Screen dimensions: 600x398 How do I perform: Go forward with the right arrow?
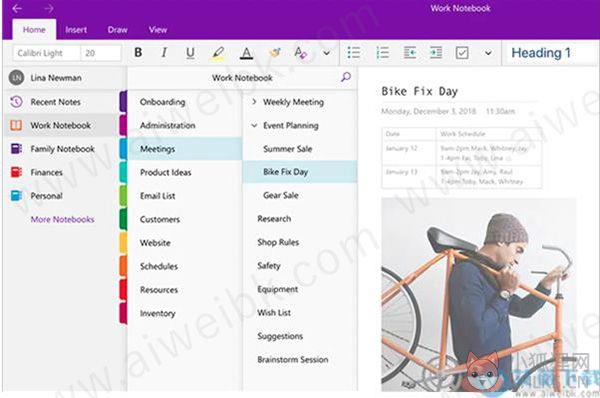tap(49, 8)
